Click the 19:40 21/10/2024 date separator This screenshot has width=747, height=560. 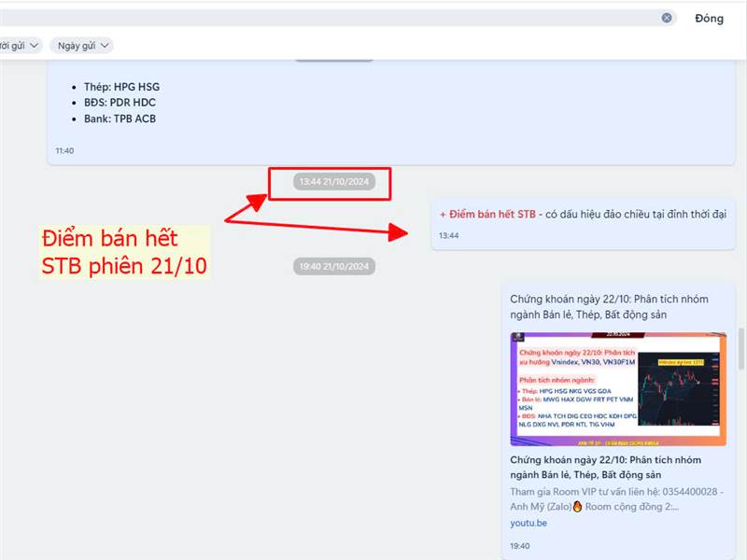pyautogui.click(x=334, y=267)
